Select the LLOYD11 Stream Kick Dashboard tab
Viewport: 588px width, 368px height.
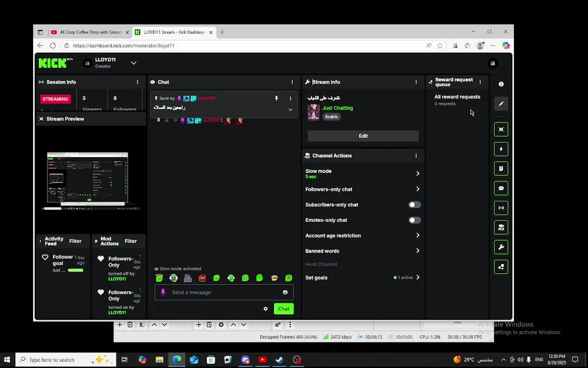[174, 32]
